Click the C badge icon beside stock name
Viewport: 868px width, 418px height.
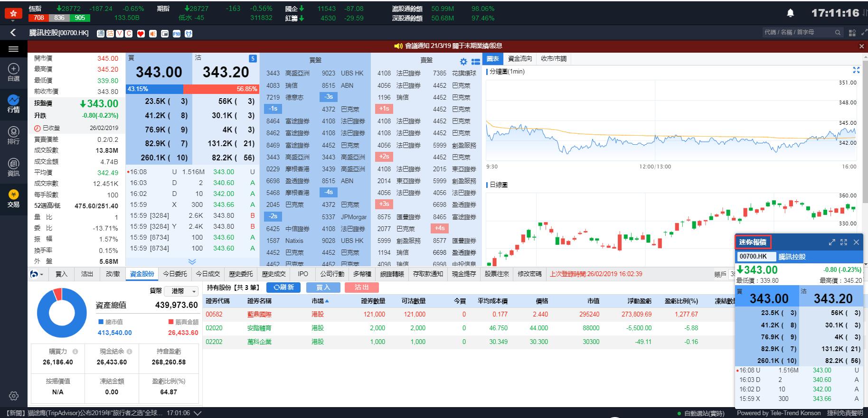(x=128, y=33)
